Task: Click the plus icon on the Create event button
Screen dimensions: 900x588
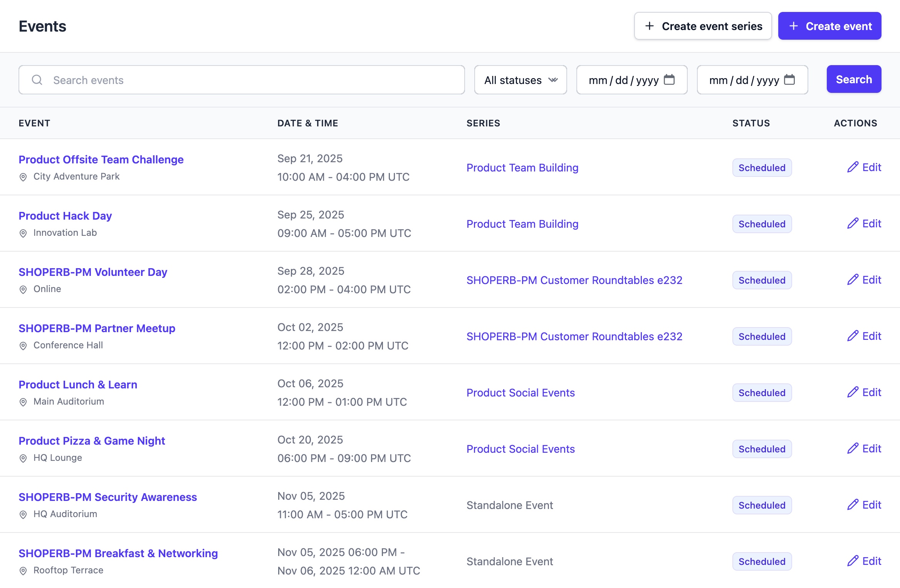Action: pyautogui.click(x=793, y=26)
